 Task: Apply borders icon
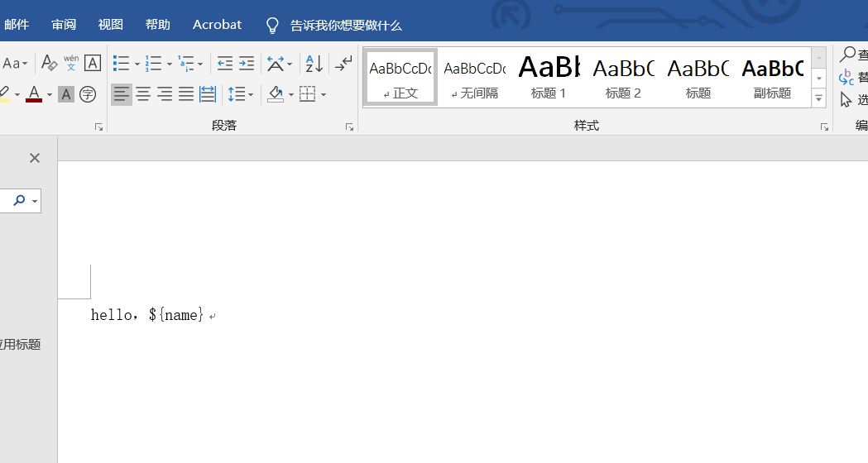[308, 94]
